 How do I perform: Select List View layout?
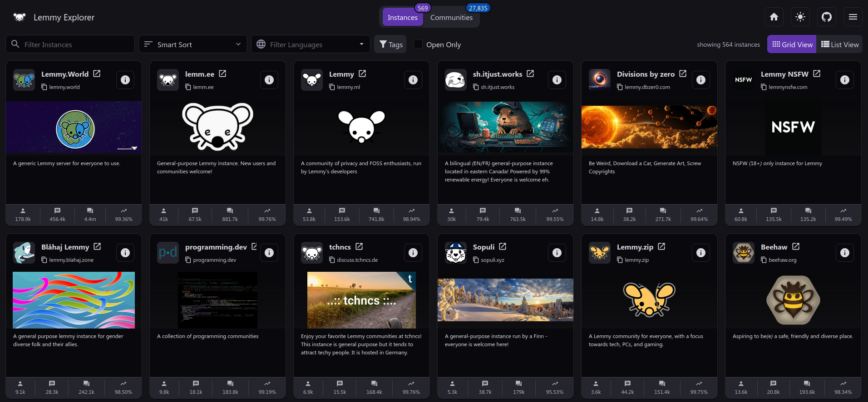click(x=839, y=44)
